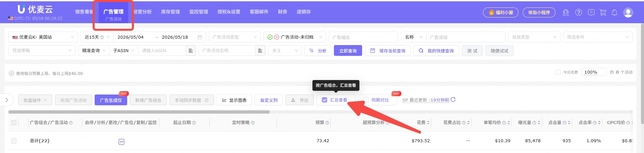Open the user avatar menu
This screenshot has width=644, height=153.
[x=628, y=12]
